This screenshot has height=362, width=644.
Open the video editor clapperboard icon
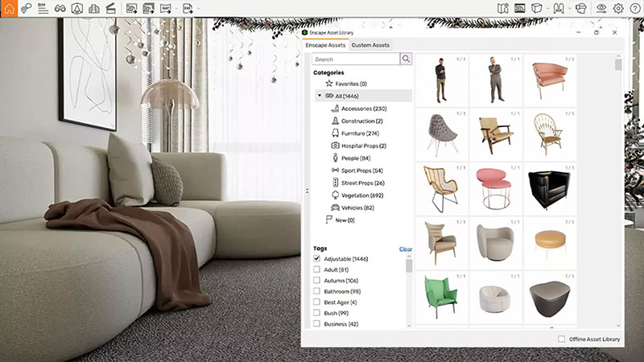111,8
